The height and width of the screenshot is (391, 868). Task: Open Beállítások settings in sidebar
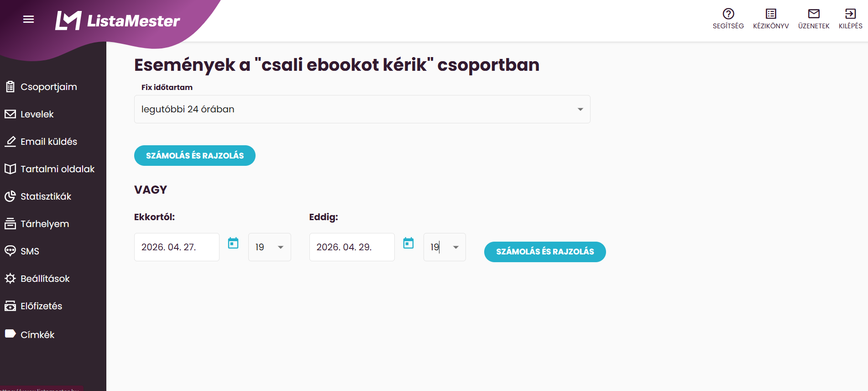pos(45,279)
